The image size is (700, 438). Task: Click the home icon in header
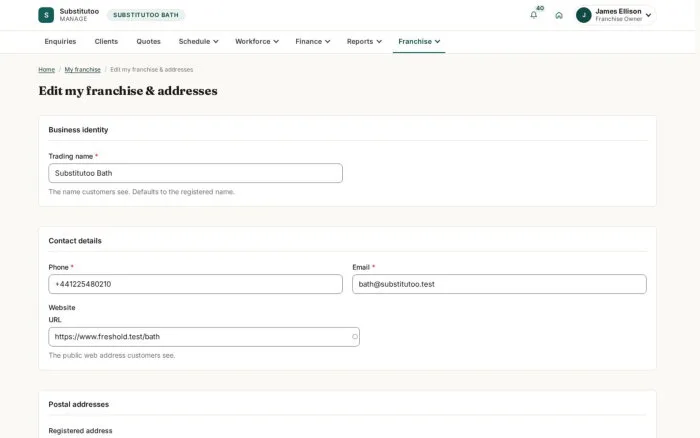[x=558, y=15]
